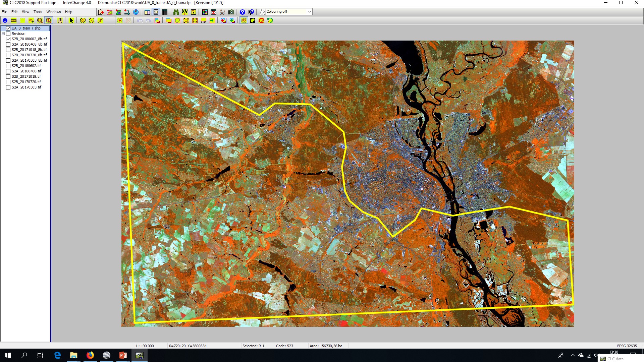The width and height of the screenshot is (644, 362).
Task: Open the sigma statistics table icon
Action: [x=214, y=12]
